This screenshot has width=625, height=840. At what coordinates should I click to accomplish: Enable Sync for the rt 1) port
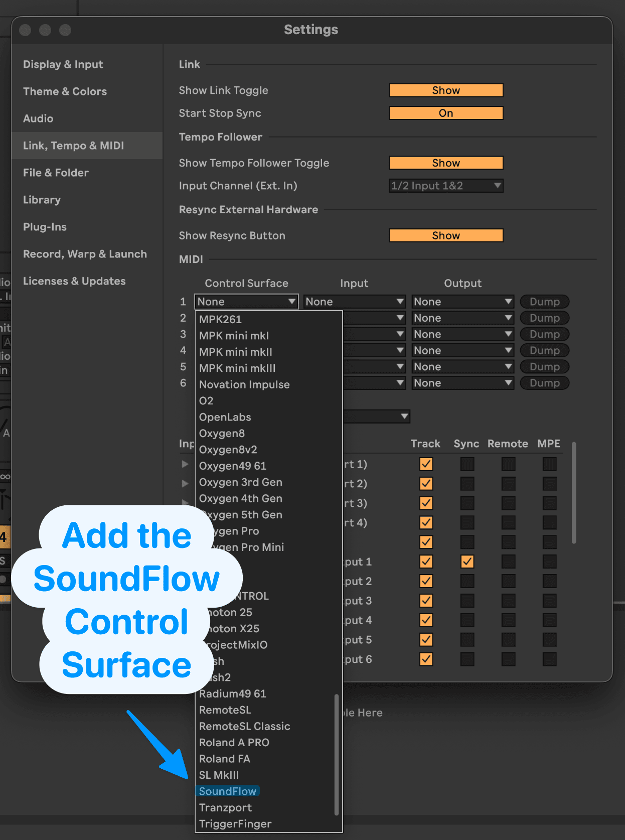[x=467, y=464]
